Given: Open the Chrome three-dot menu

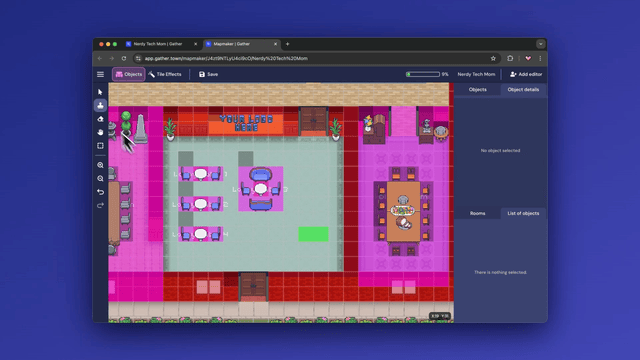Looking at the screenshot, I should point(540,58).
